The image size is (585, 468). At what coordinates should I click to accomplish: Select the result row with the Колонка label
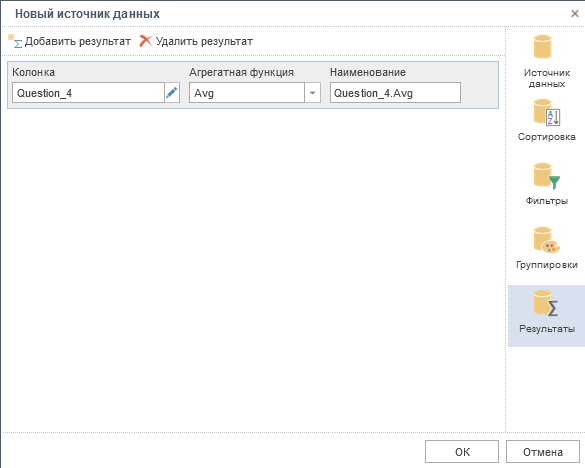click(253, 85)
